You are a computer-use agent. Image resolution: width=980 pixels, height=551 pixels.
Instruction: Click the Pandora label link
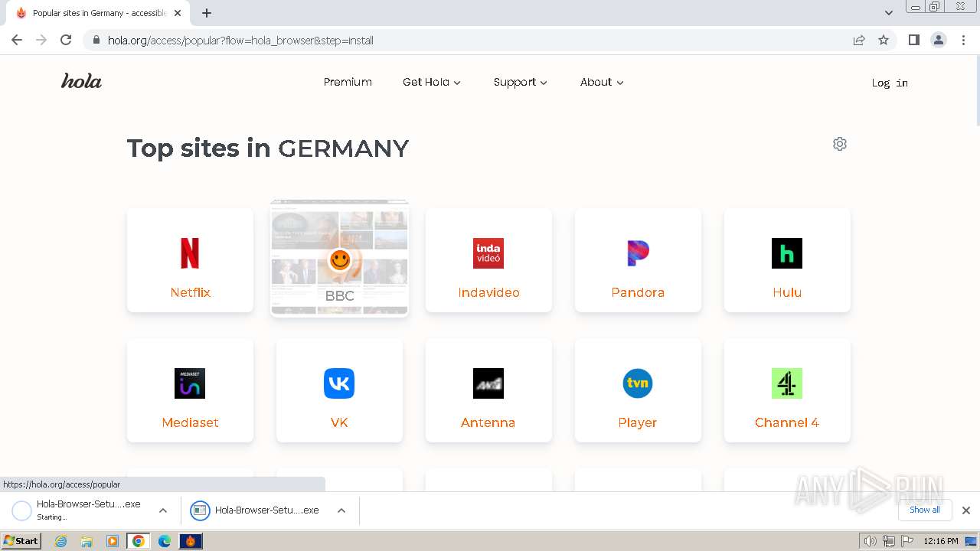[638, 292]
